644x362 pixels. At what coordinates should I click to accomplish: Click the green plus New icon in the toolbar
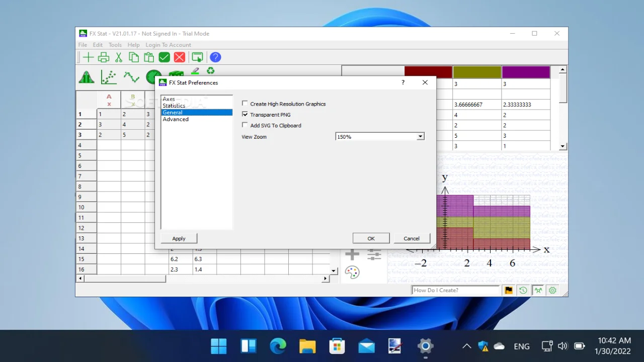pos(88,57)
